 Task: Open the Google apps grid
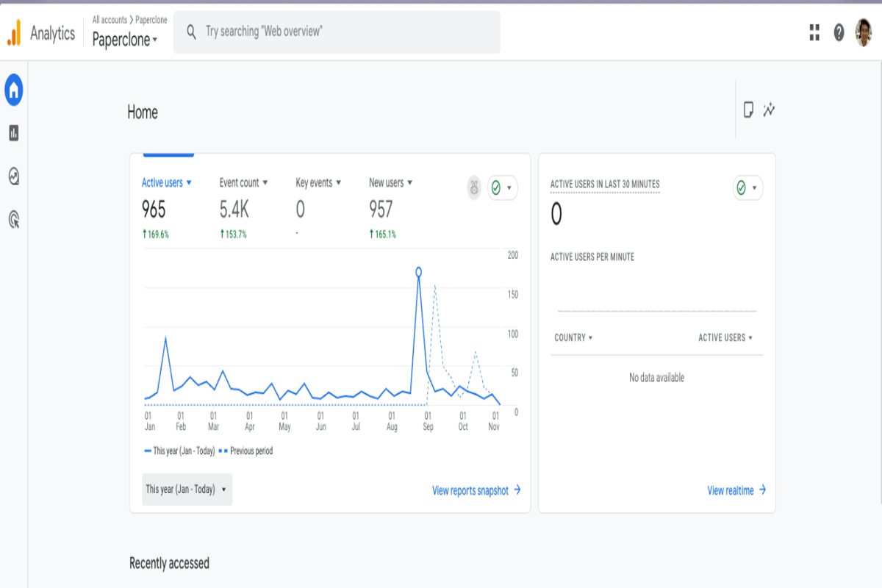(x=814, y=32)
